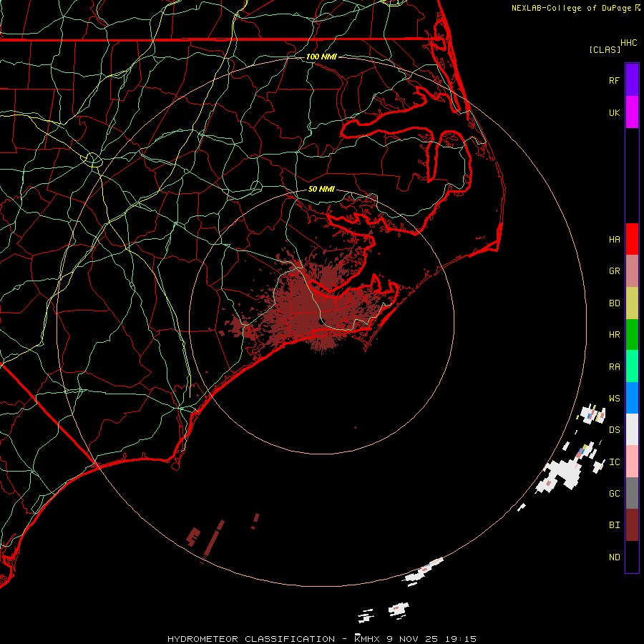
Task: Click the 'HHC' product label
Action: pos(628,43)
